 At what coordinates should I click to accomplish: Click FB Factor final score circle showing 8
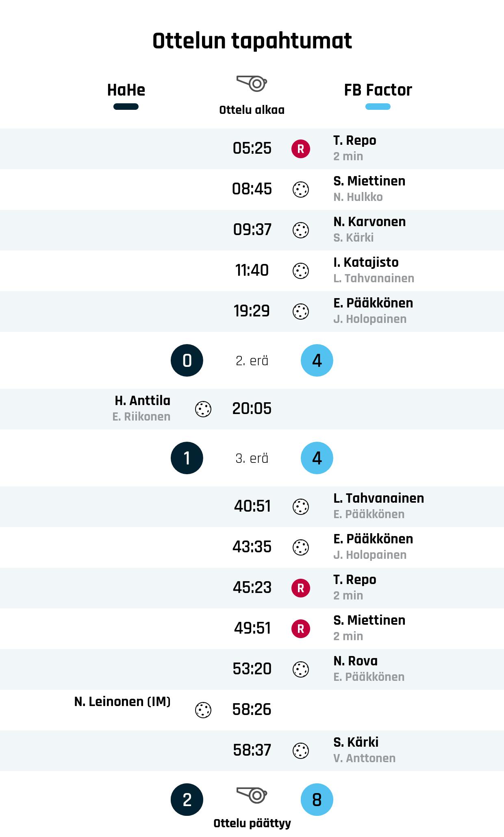(x=317, y=800)
